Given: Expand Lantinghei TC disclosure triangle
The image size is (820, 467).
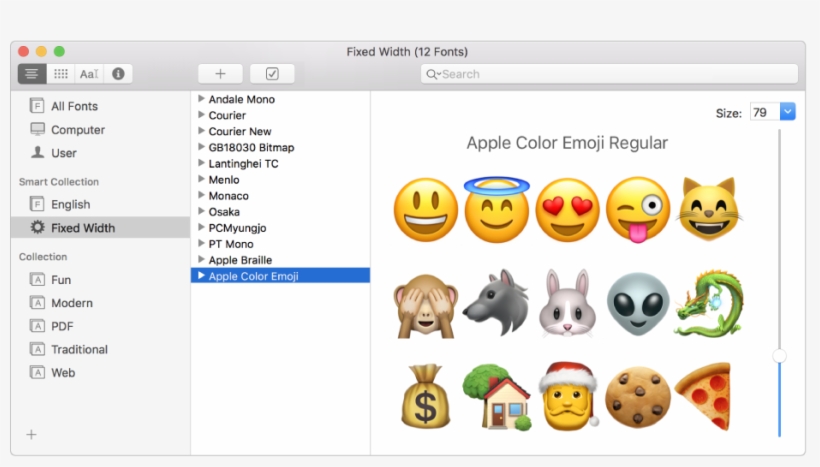Looking at the screenshot, I should click(201, 163).
